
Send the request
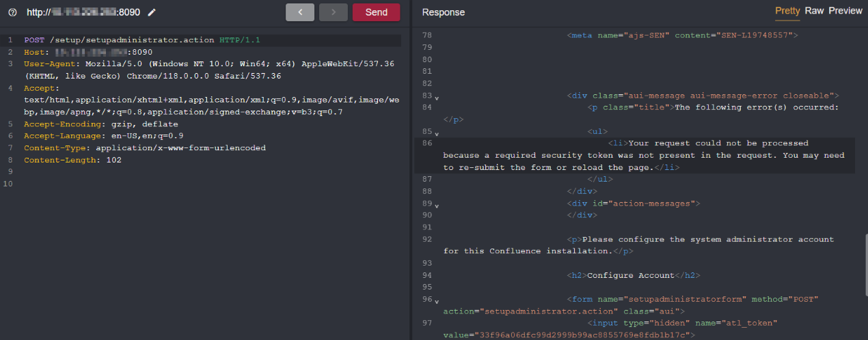tap(376, 12)
